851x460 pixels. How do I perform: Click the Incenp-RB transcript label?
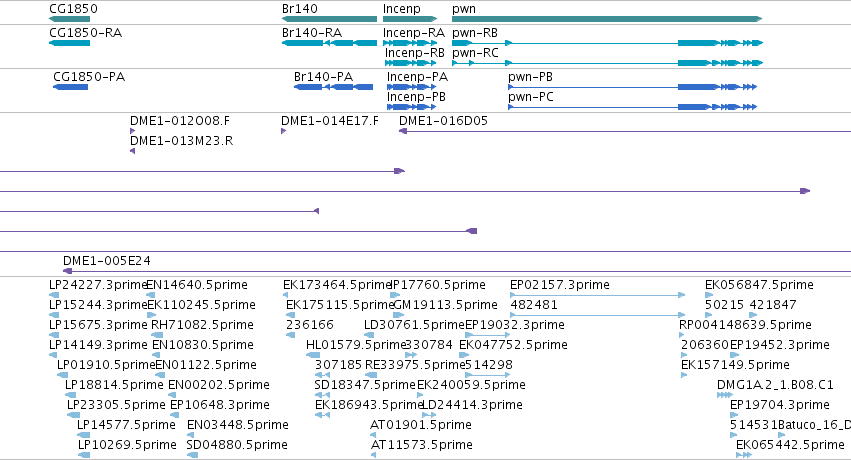[415, 53]
